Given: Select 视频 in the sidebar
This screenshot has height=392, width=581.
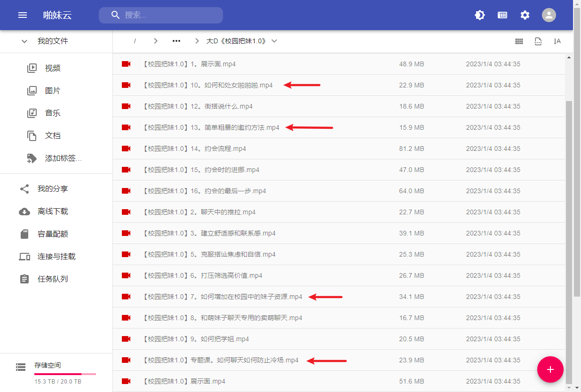Looking at the screenshot, I should tap(53, 68).
